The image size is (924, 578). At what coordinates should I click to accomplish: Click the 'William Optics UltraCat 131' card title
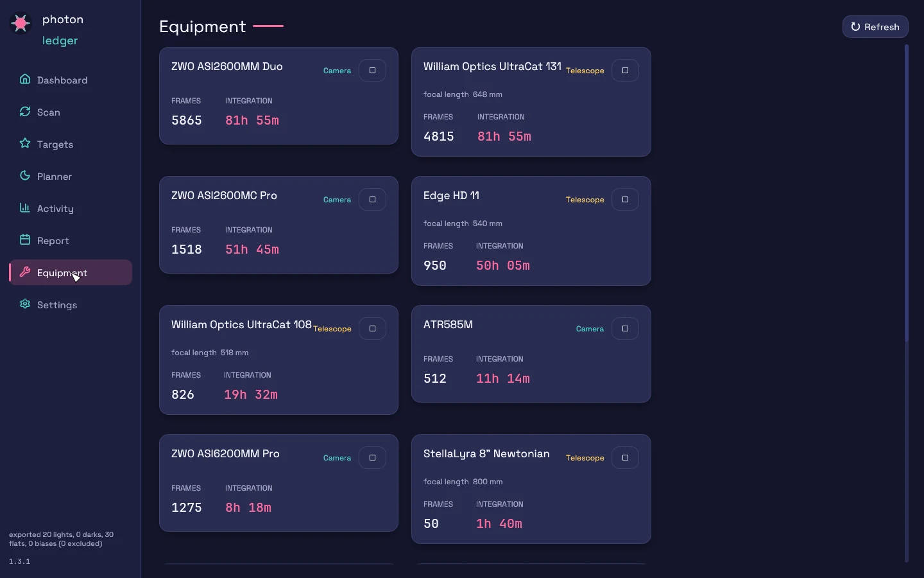[492, 67]
